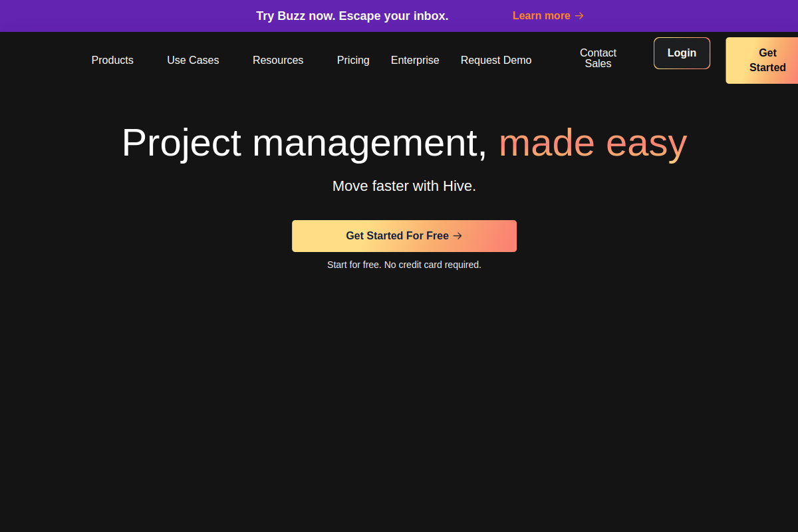
Task: Open the Enterprise nav item
Action: tap(415, 61)
